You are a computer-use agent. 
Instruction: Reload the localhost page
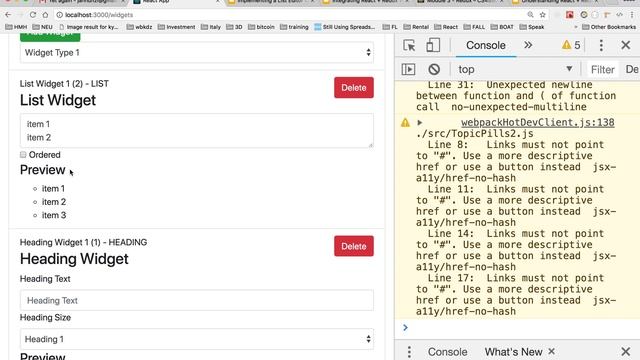[33, 15]
